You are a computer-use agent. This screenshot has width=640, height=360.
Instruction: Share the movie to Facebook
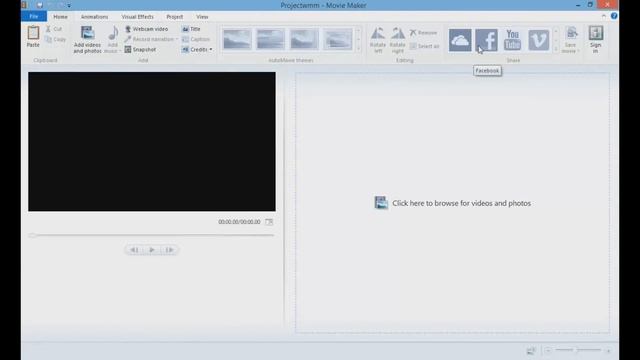point(486,40)
